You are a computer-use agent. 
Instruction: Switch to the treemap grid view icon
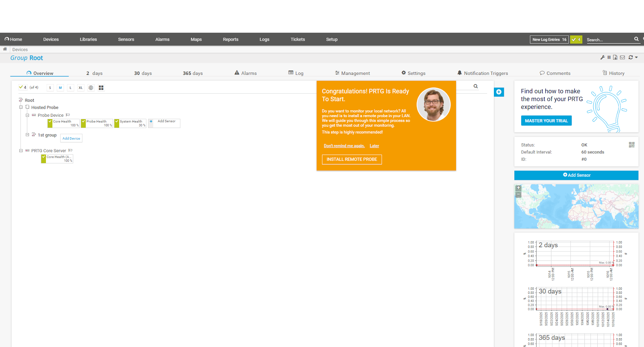[101, 88]
